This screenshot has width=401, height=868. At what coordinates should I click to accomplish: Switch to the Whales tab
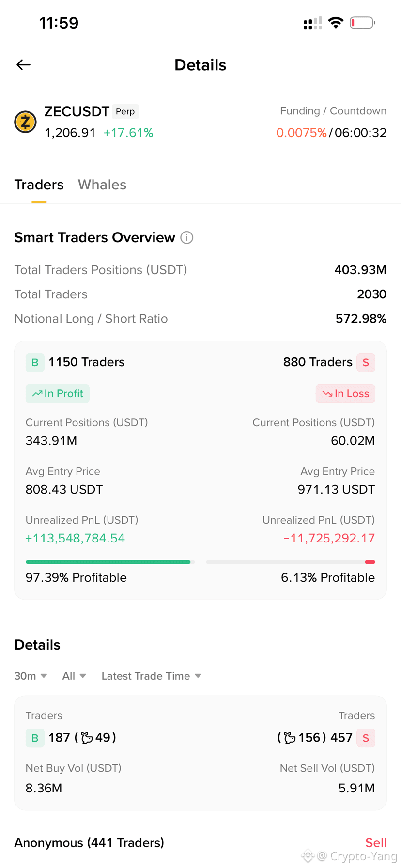click(x=102, y=185)
